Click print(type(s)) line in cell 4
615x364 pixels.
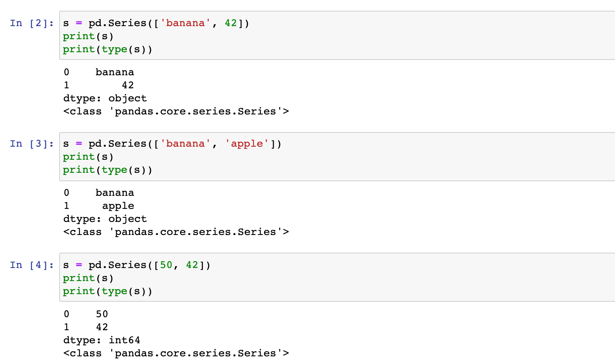tap(108, 291)
